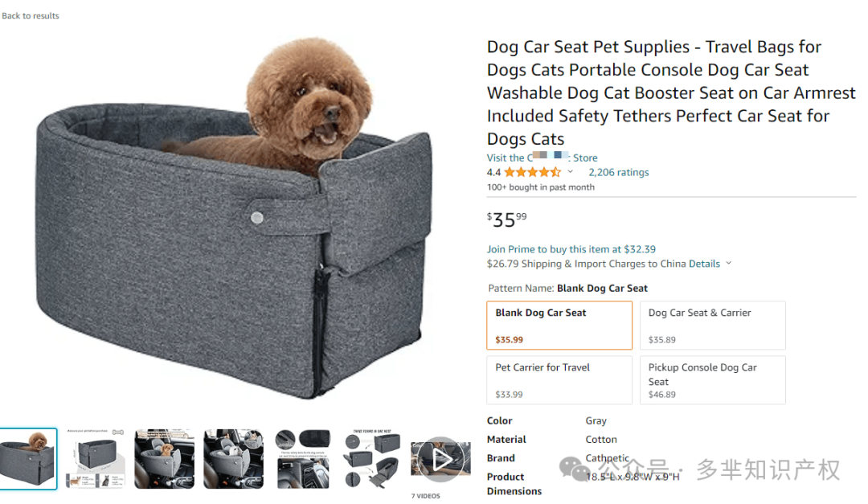Show the three forms in one nest thumbnail

coord(371,458)
